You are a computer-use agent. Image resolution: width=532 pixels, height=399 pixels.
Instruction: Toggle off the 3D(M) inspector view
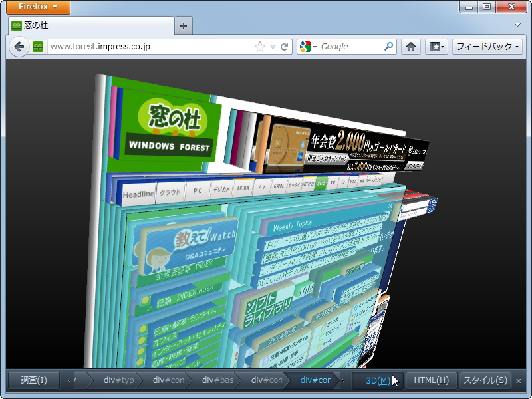tap(376, 380)
